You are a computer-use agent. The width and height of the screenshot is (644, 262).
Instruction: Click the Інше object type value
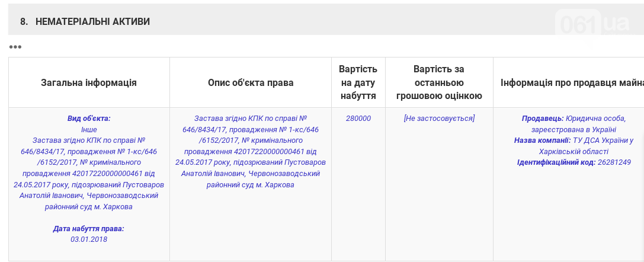point(89,129)
